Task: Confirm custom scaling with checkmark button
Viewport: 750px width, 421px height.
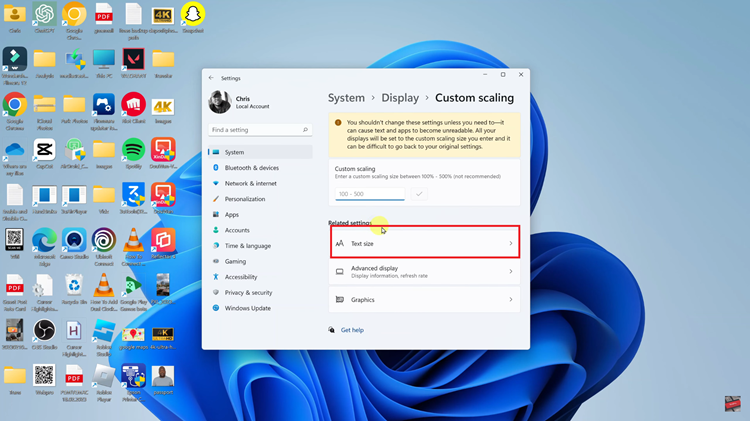Action: [x=419, y=194]
